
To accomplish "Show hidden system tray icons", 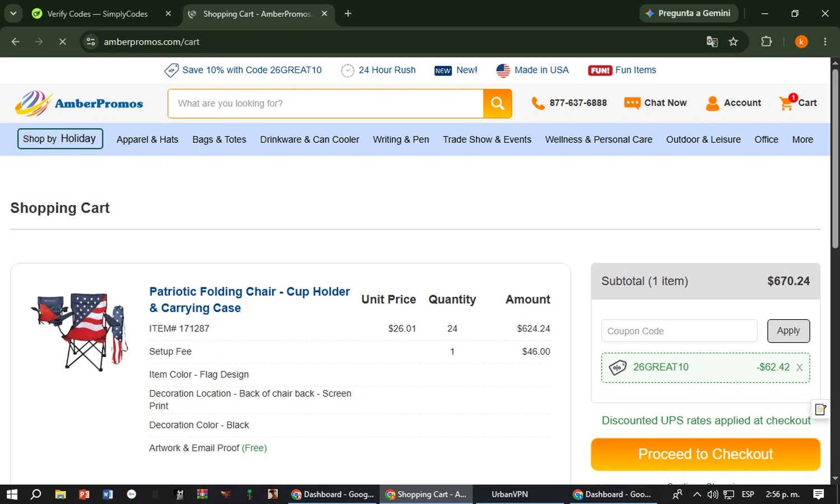I will coord(697,494).
